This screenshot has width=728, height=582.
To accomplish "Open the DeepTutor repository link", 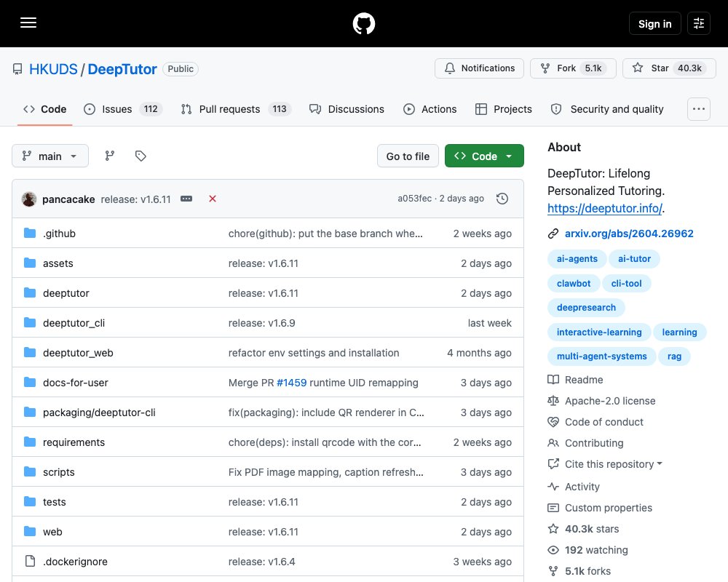I will 122,69.
